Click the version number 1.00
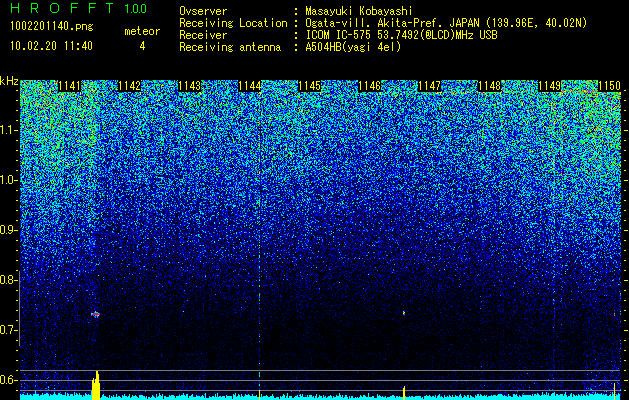 pos(135,8)
